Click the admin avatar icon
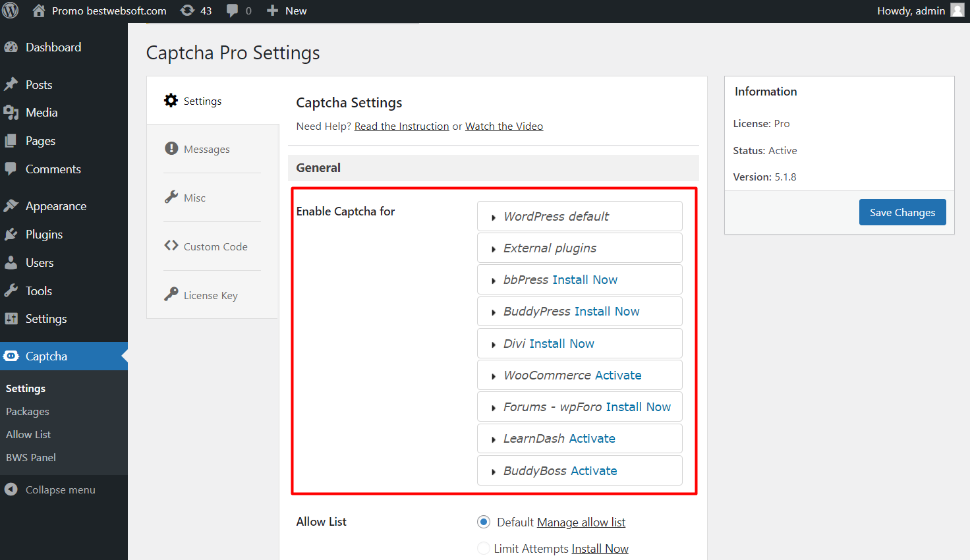The image size is (970, 560). [x=957, y=11]
